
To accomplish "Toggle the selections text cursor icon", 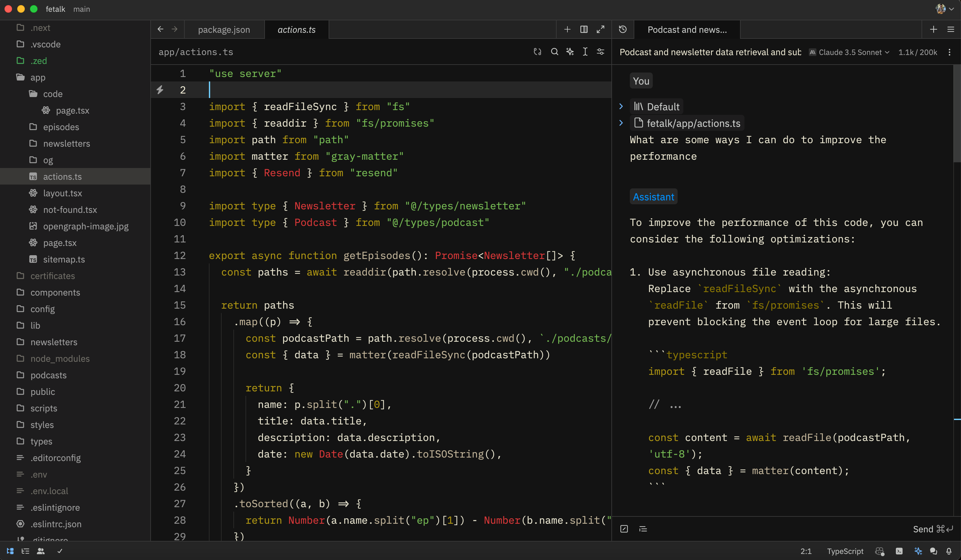I will point(585,52).
